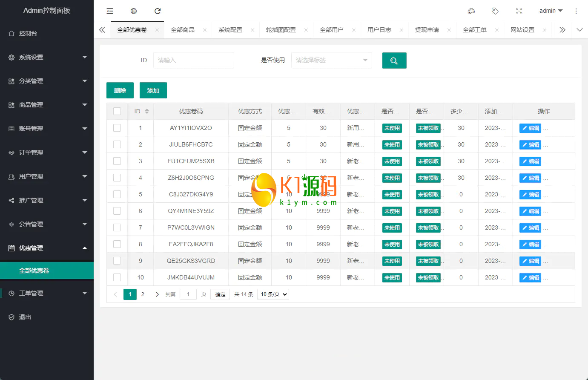
Task: Click the green search magnifier button
Action: [x=394, y=60]
